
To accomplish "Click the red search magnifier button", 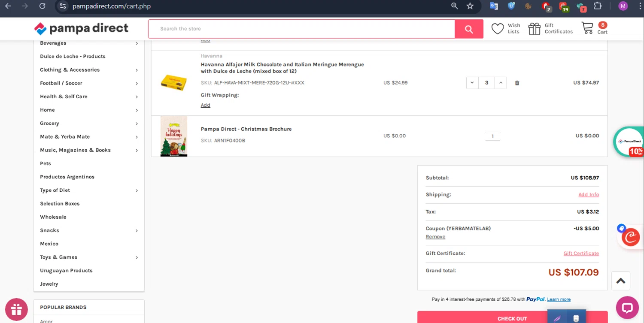I will click(x=469, y=29).
